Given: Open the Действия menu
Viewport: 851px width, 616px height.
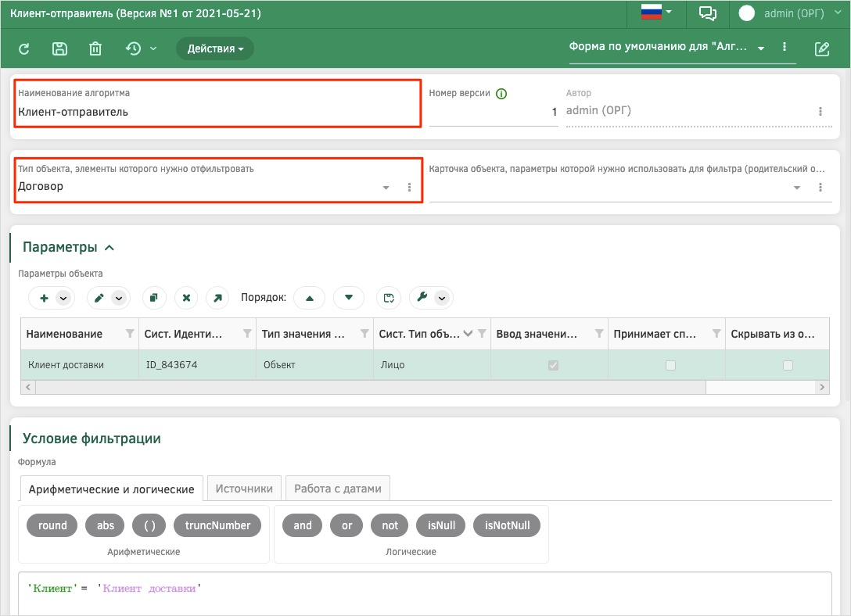Looking at the screenshot, I should (215, 48).
